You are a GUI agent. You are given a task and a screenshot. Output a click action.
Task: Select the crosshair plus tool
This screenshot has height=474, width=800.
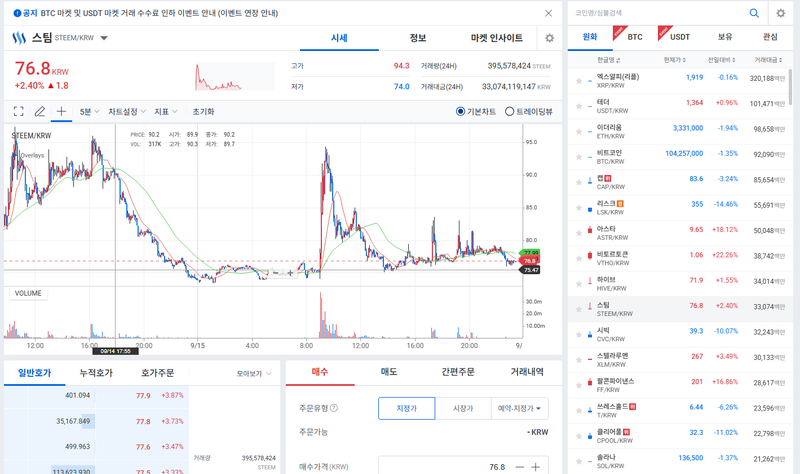point(61,111)
